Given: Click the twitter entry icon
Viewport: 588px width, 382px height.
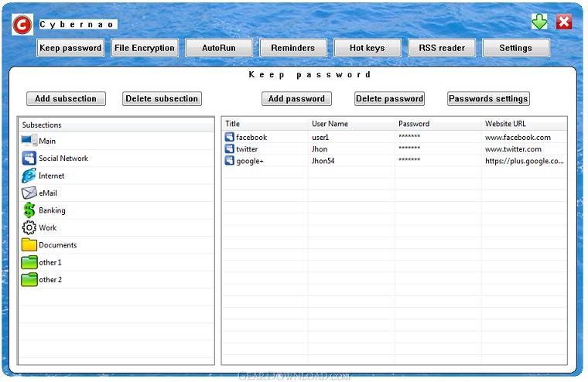Looking at the screenshot, I should (229, 148).
